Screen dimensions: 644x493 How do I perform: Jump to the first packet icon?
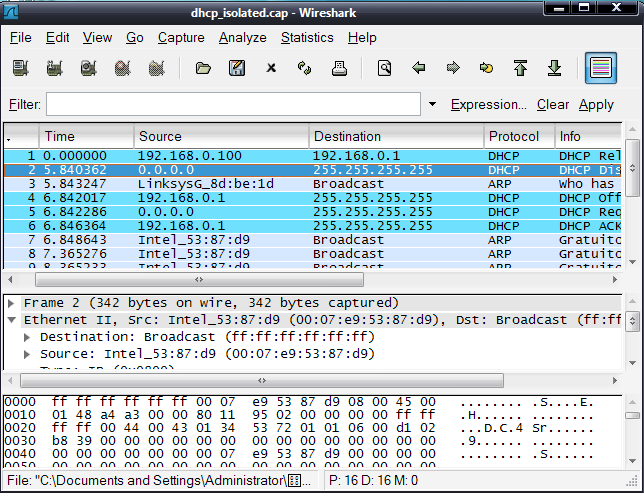(x=520, y=68)
